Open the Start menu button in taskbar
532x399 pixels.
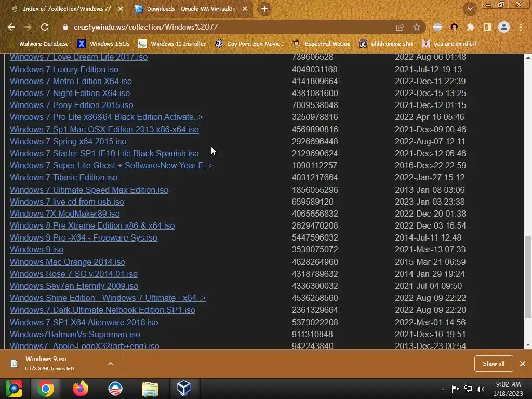pyautogui.click(x=14, y=389)
